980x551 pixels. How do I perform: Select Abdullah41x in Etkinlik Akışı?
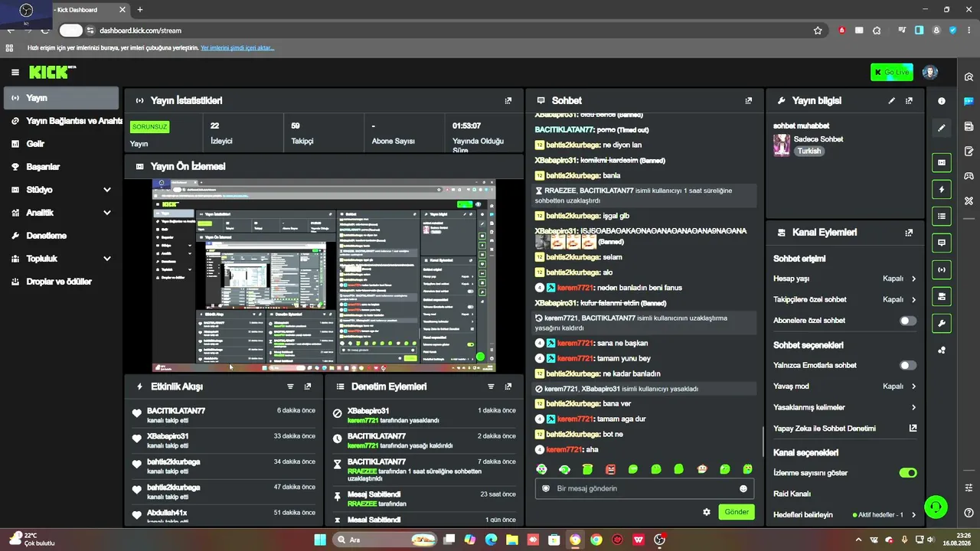tap(167, 513)
